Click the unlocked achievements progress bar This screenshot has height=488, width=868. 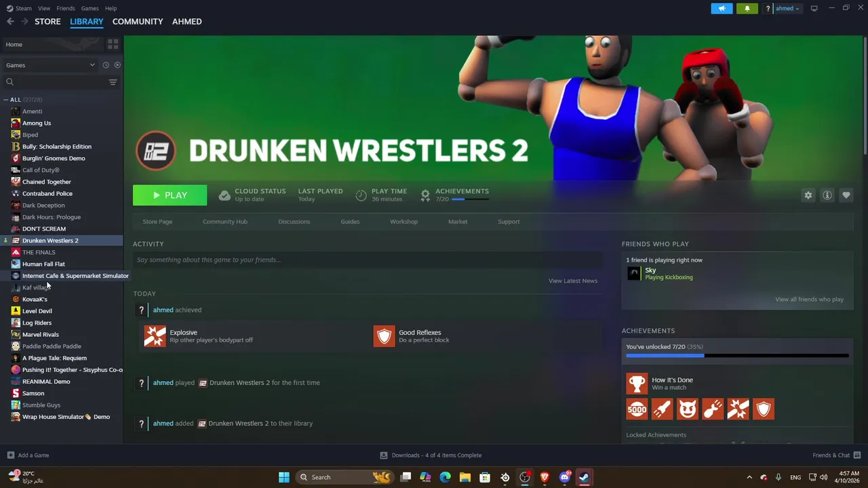(x=737, y=356)
